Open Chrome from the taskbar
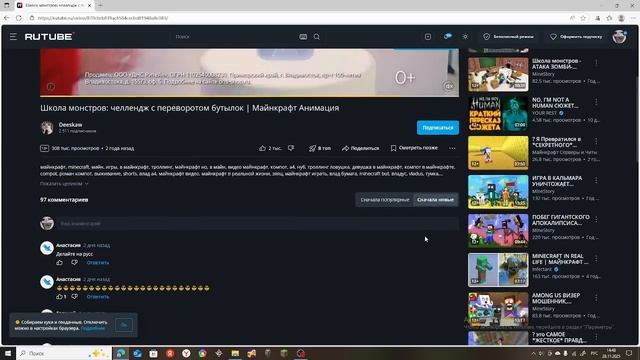This screenshot has height=360, width=640. coord(202,353)
